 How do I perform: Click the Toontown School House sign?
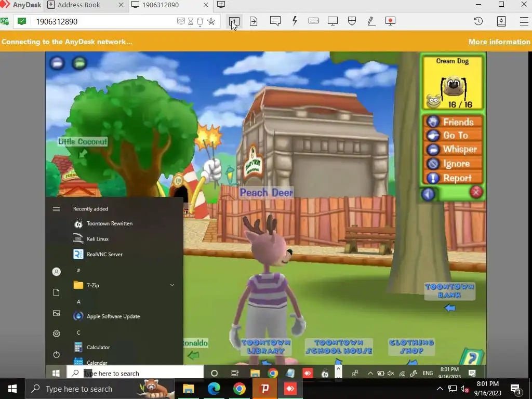(339, 347)
